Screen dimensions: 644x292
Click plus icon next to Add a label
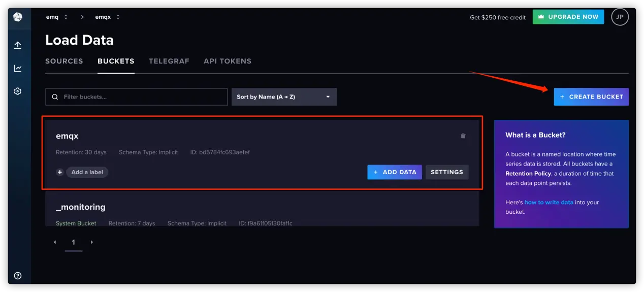59,172
